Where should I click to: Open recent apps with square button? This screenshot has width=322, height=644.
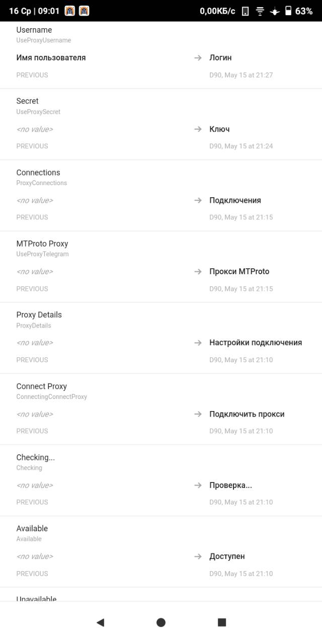pos(222,622)
